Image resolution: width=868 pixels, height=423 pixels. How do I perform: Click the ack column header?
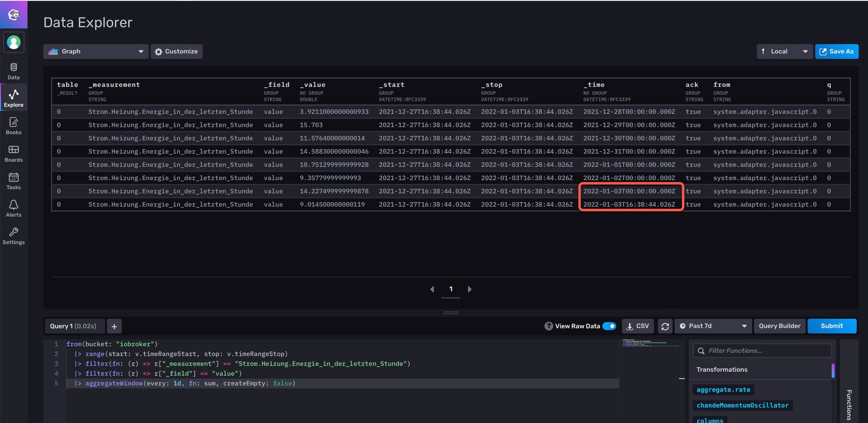point(692,85)
